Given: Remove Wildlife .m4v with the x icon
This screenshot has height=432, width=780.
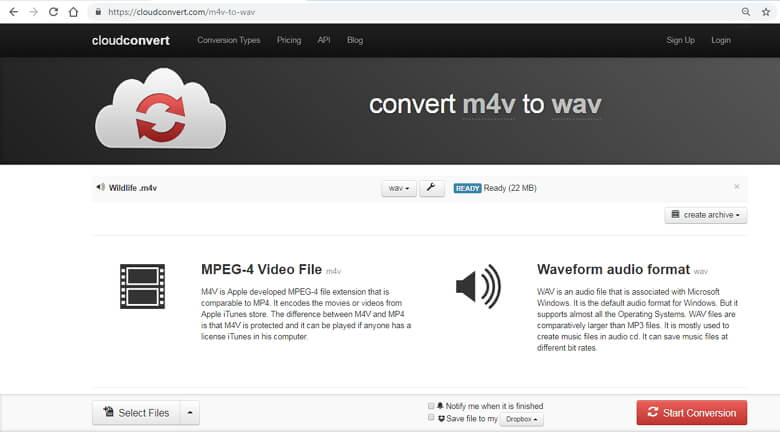Looking at the screenshot, I should (x=737, y=187).
